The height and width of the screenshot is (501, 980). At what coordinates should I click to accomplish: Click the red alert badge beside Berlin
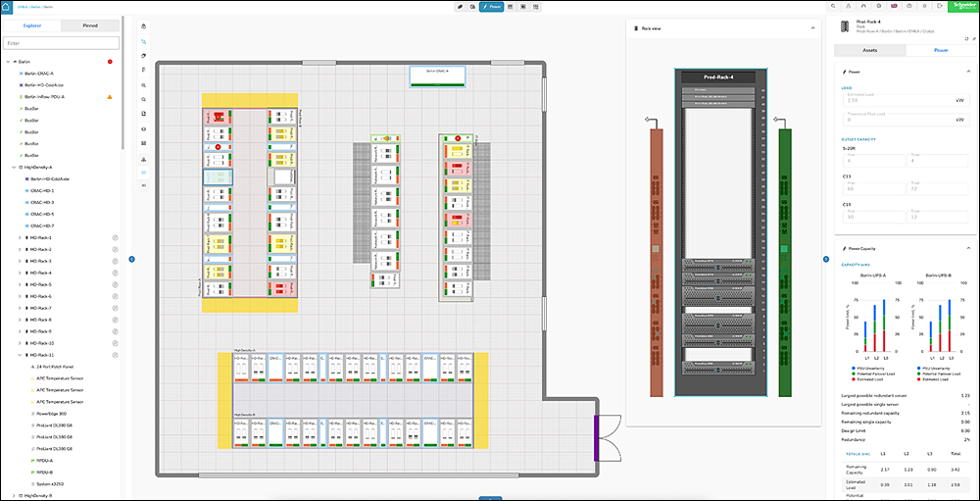click(110, 62)
